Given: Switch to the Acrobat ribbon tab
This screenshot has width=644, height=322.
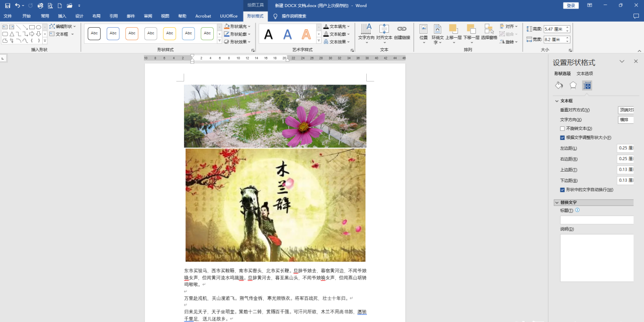Looking at the screenshot, I should click(203, 16).
